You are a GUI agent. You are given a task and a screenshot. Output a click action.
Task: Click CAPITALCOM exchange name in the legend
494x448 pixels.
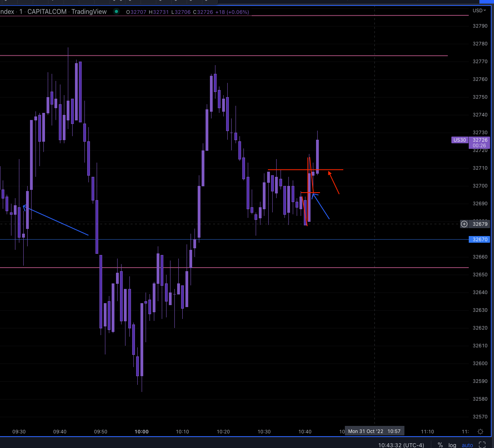47,11
